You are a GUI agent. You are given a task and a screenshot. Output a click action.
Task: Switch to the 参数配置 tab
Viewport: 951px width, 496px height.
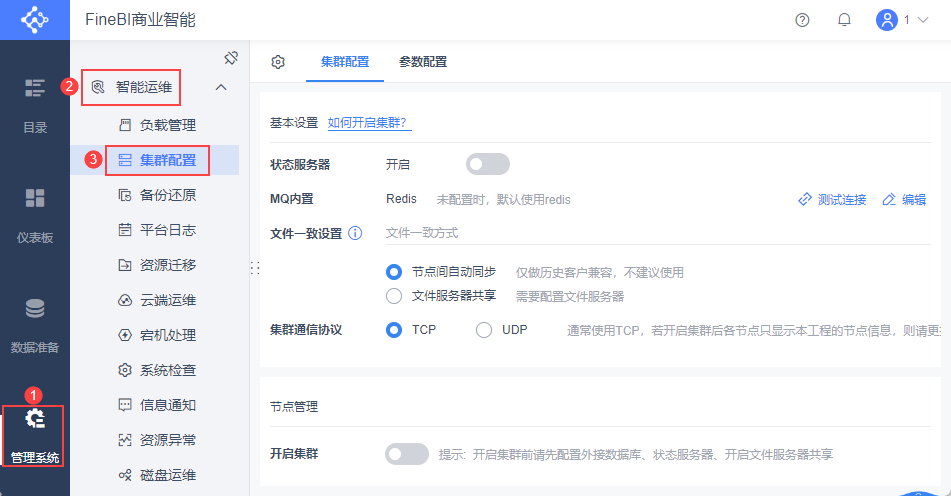[x=423, y=62]
